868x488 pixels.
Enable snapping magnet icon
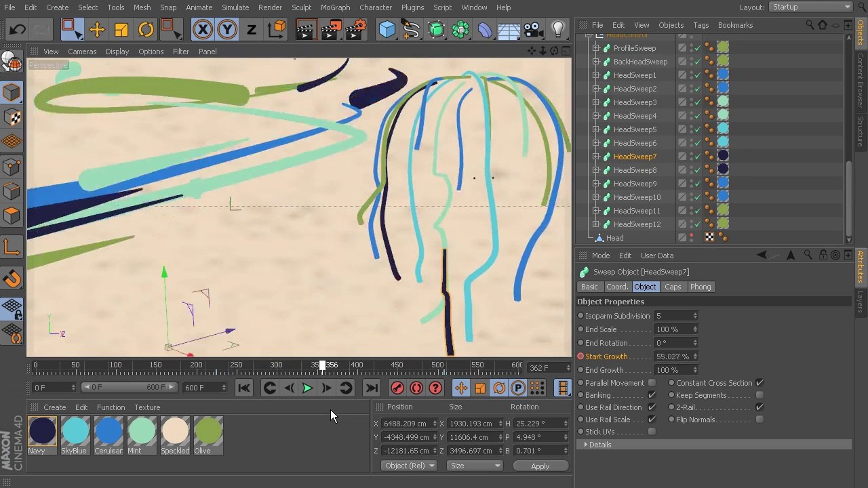tap(12, 278)
